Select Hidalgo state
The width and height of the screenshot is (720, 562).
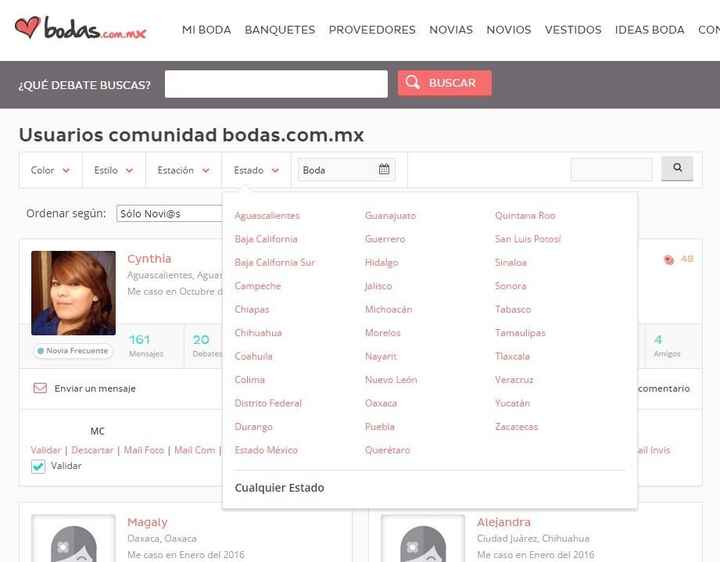(x=382, y=262)
